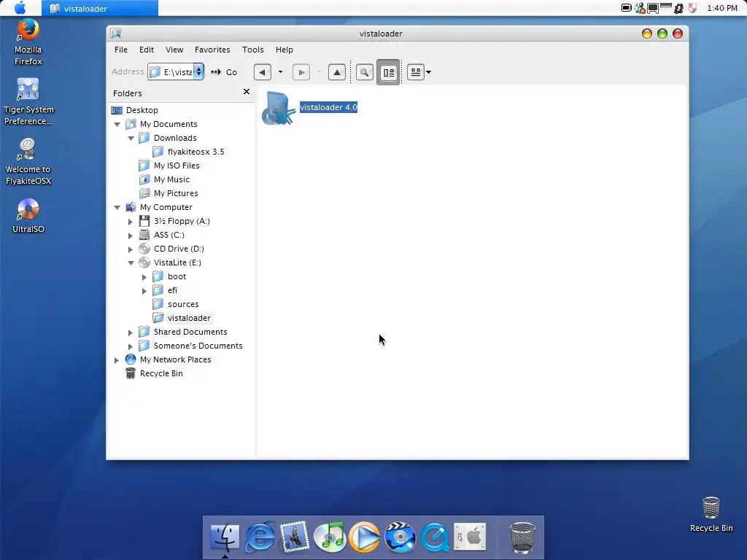Collapse the My Documents tree node

coord(117,124)
